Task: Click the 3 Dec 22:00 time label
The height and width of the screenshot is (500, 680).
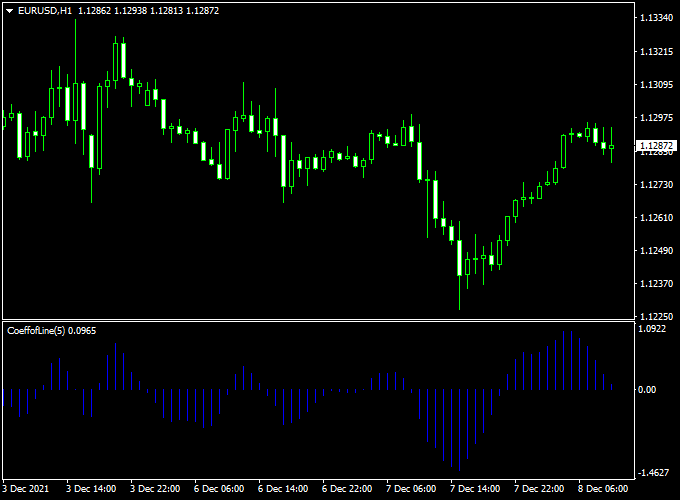Action: [x=155, y=489]
